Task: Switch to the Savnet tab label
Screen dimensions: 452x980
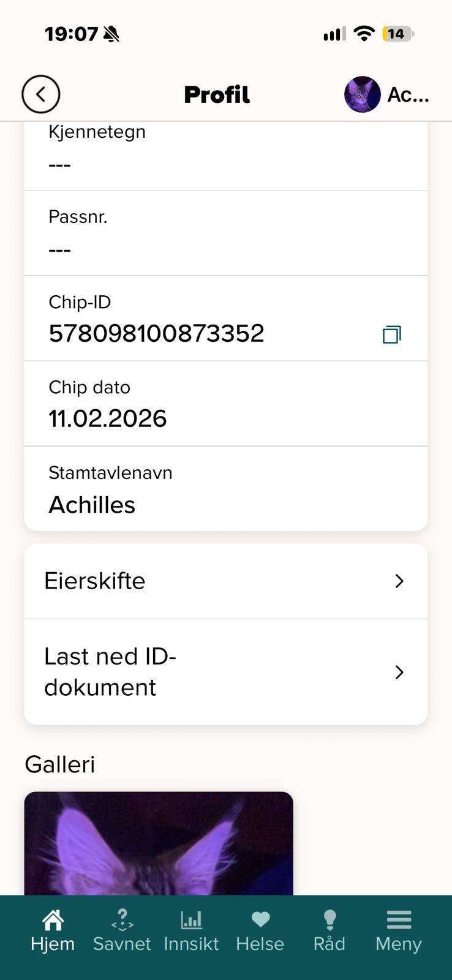Action: [122, 944]
